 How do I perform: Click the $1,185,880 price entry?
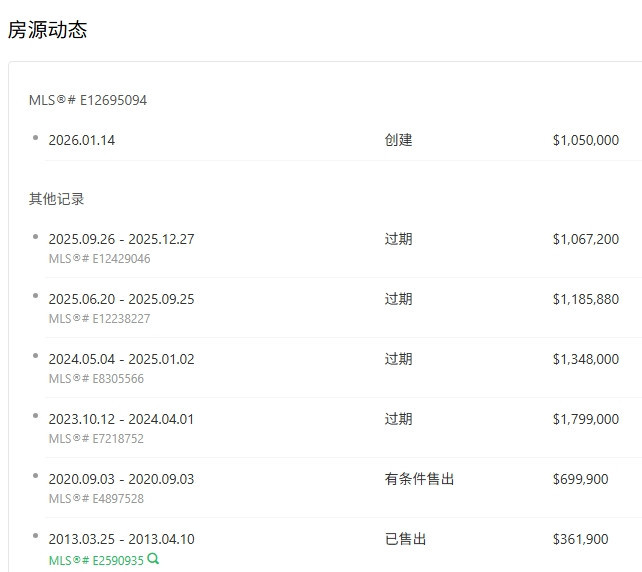click(585, 299)
